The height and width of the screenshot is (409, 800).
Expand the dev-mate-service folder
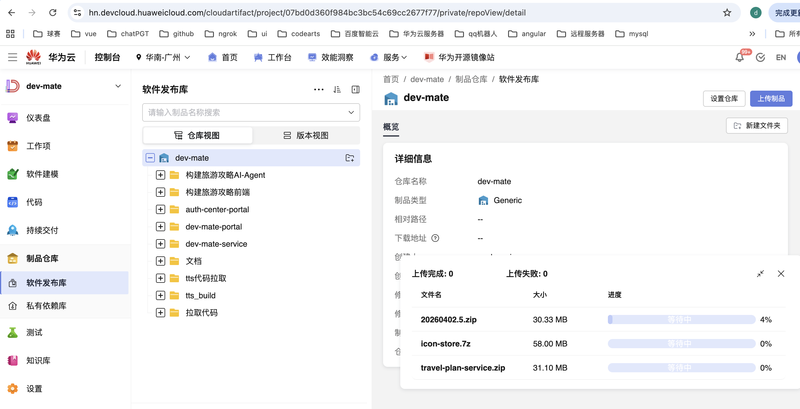pyautogui.click(x=160, y=244)
